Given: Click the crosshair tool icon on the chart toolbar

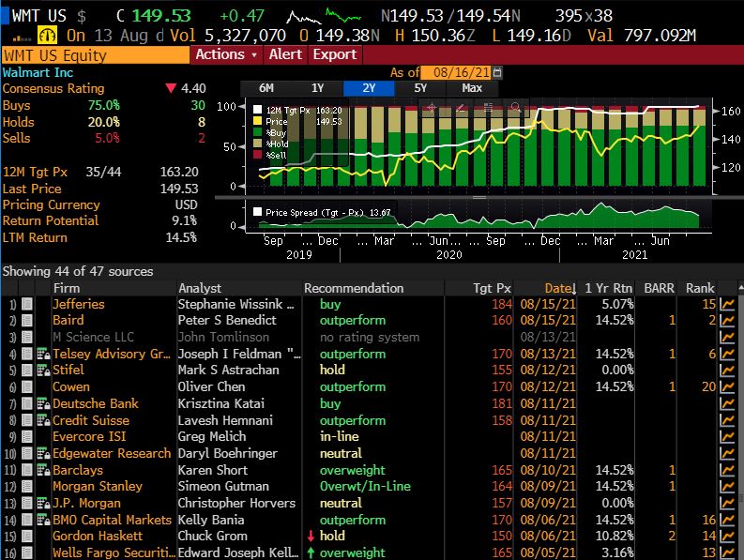Looking at the screenshot, I should (x=432, y=108).
